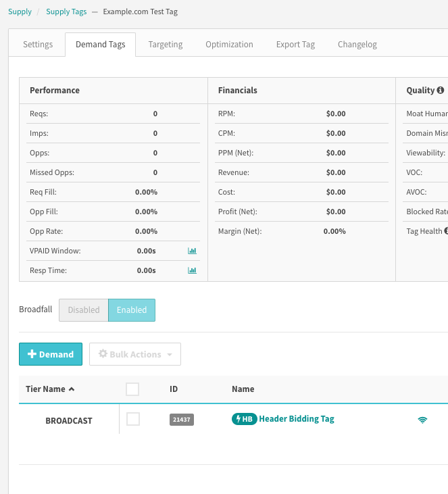Click the Margin (Net): label
This screenshot has width=448, height=494.
coord(240,231)
